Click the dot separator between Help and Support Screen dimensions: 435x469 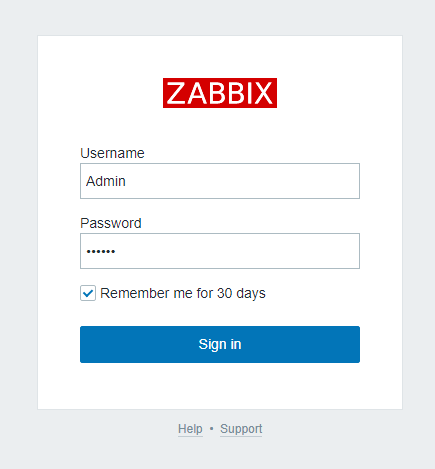coord(211,429)
